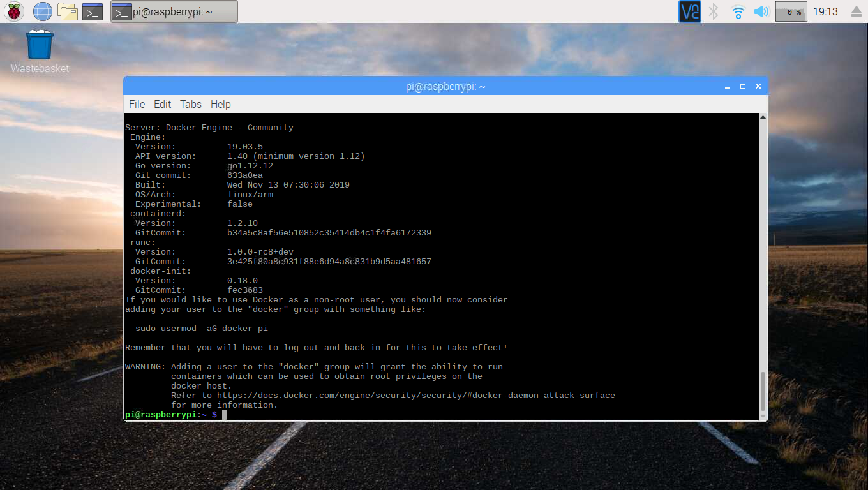The height and width of the screenshot is (490, 868).
Task: Open the VNC Server tray icon
Action: click(x=690, y=11)
